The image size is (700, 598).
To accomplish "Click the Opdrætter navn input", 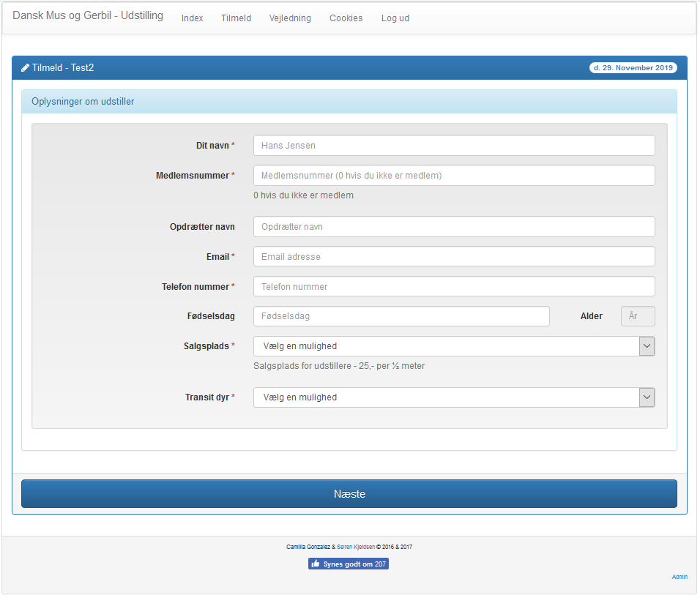I will click(x=453, y=227).
